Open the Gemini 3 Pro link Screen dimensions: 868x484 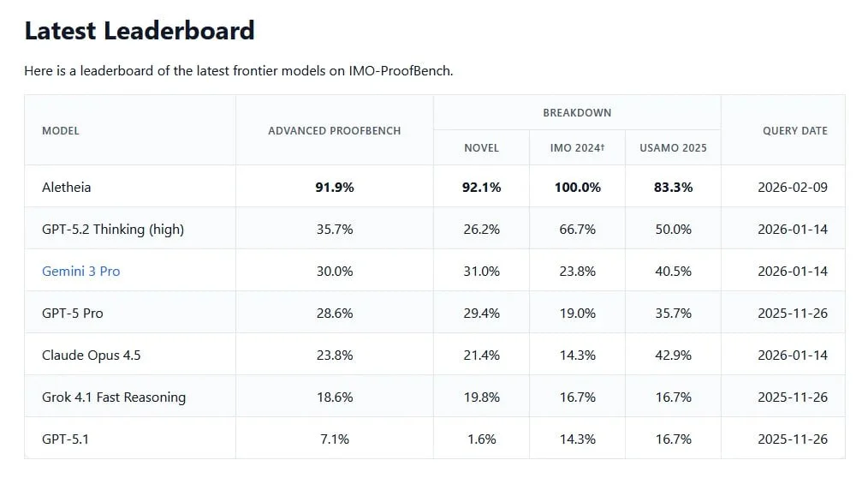80,271
